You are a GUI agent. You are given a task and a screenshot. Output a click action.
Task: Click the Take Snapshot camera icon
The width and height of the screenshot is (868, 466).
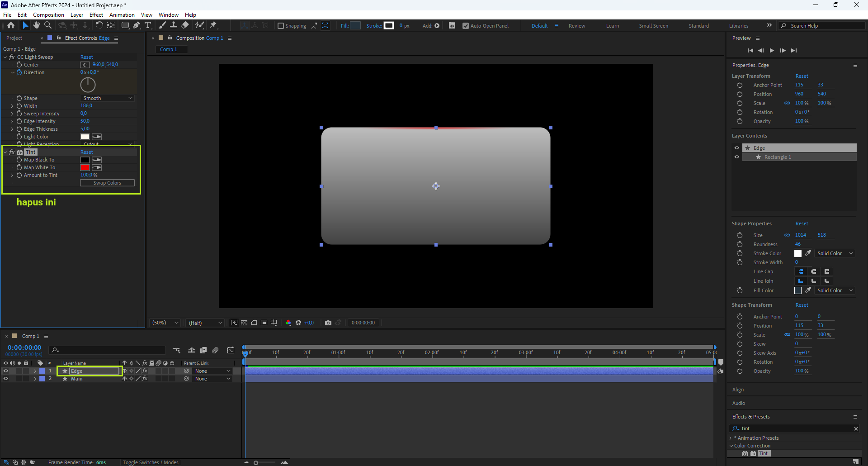[328, 323]
